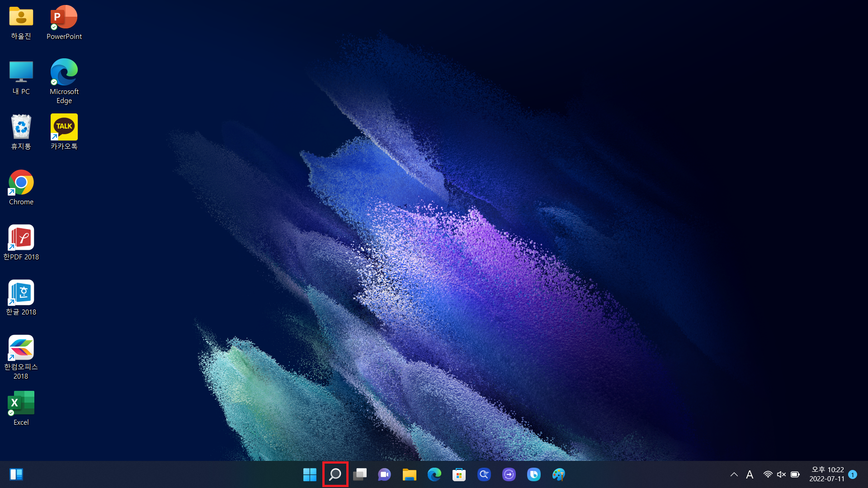Screen dimensions: 868x488
Task: Click the muted volume speaker icon
Action: (781, 474)
